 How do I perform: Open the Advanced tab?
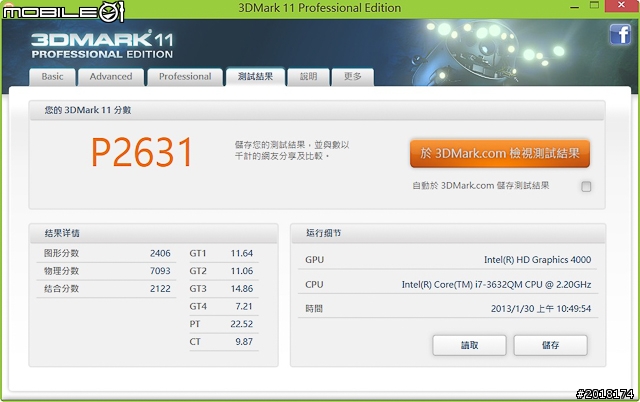[111, 77]
